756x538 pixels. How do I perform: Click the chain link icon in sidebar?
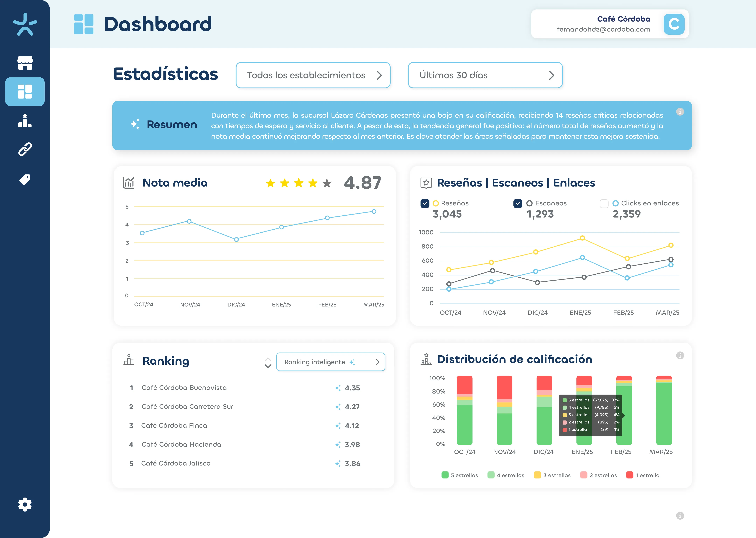[x=25, y=149]
